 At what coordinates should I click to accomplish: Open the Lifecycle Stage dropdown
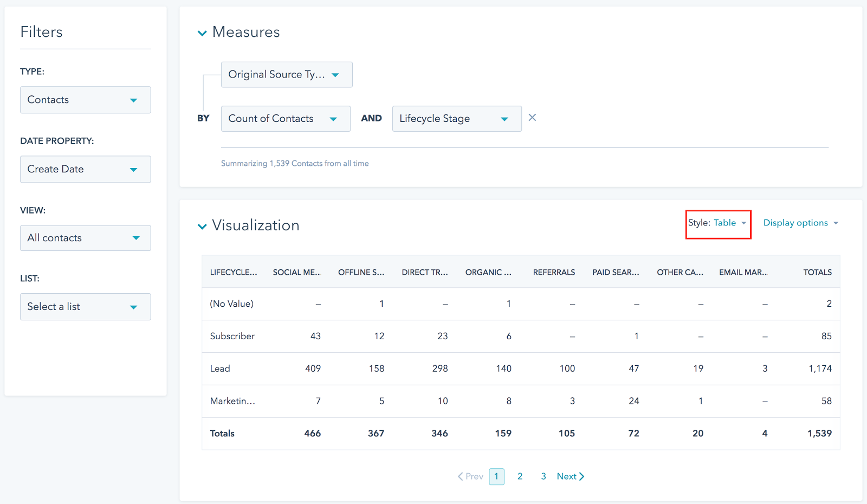(456, 118)
